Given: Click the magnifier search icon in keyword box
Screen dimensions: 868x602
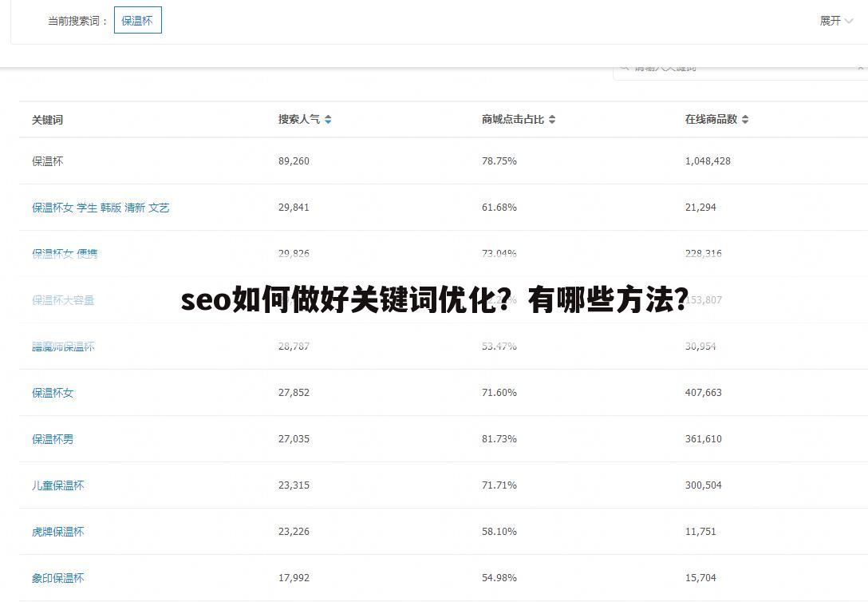Looking at the screenshot, I should 625,67.
